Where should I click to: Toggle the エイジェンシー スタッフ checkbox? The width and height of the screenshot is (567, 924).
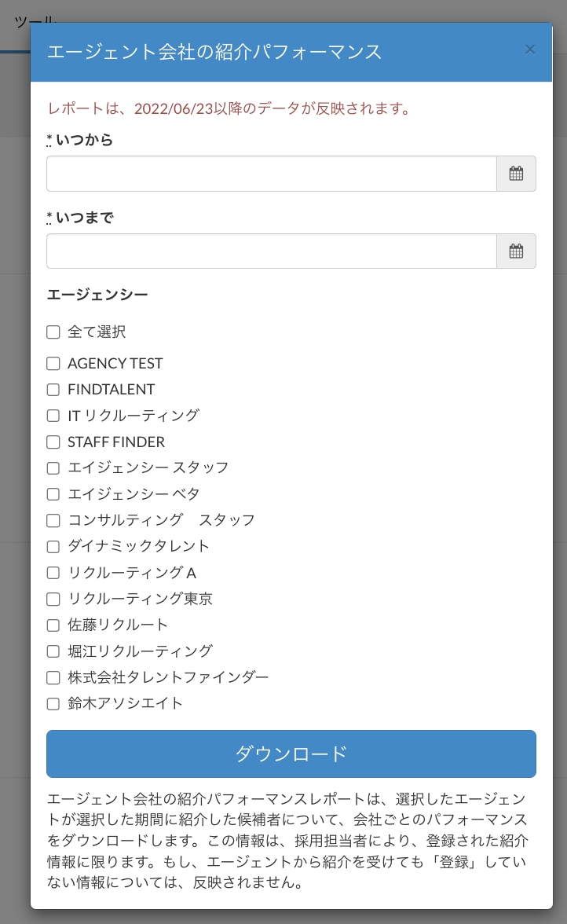point(53,468)
